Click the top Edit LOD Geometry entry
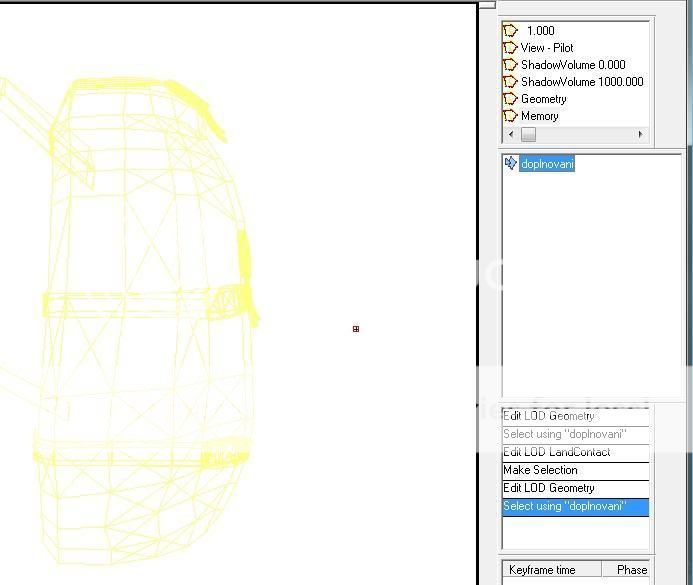This screenshot has width=693, height=585. tap(548, 416)
